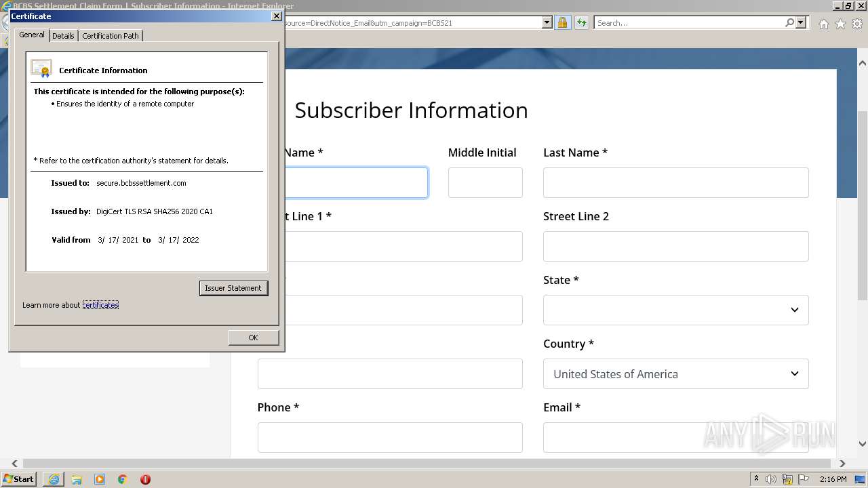This screenshot has height=488, width=868.
Task: Click the network tray icon
Action: click(x=787, y=479)
